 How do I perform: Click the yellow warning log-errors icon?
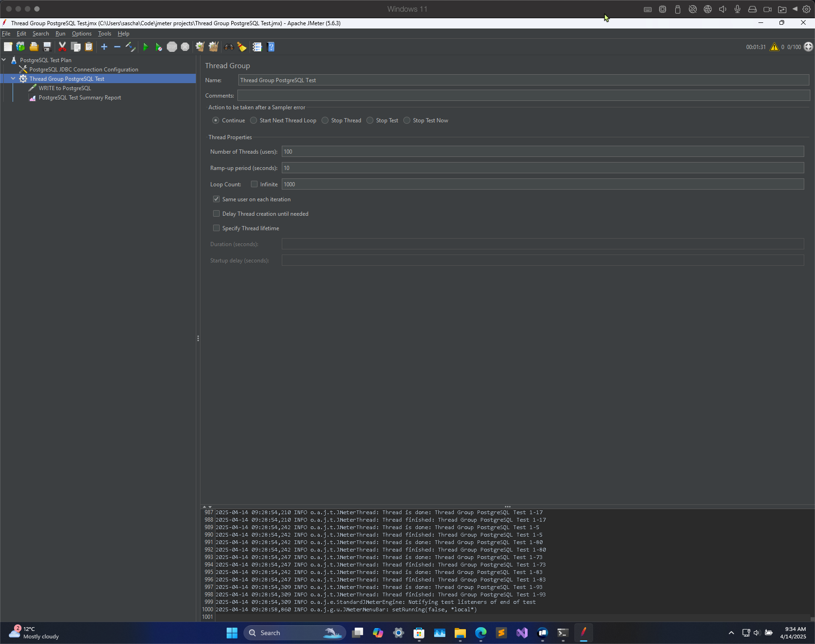click(x=774, y=47)
